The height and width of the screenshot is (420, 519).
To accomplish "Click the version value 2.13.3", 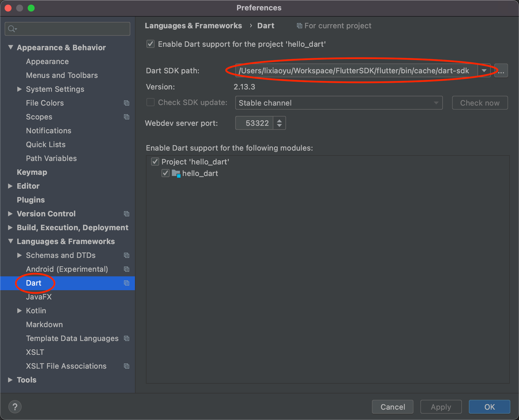I will click(244, 87).
